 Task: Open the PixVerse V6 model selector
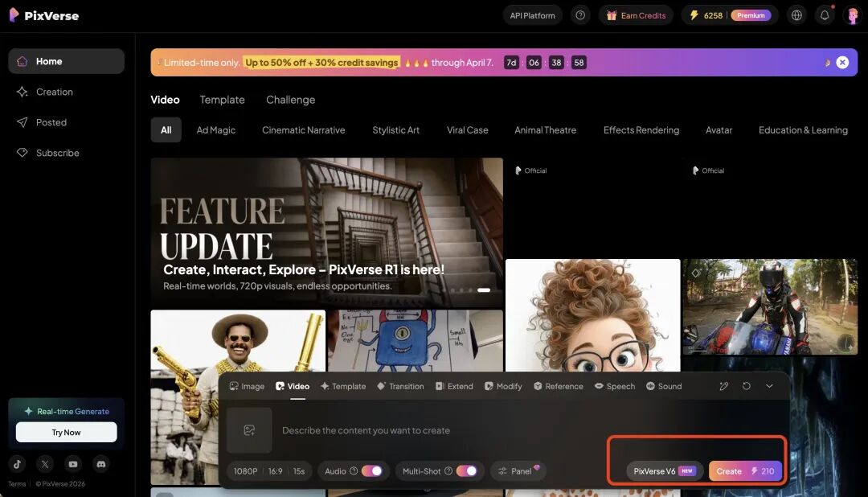point(664,471)
